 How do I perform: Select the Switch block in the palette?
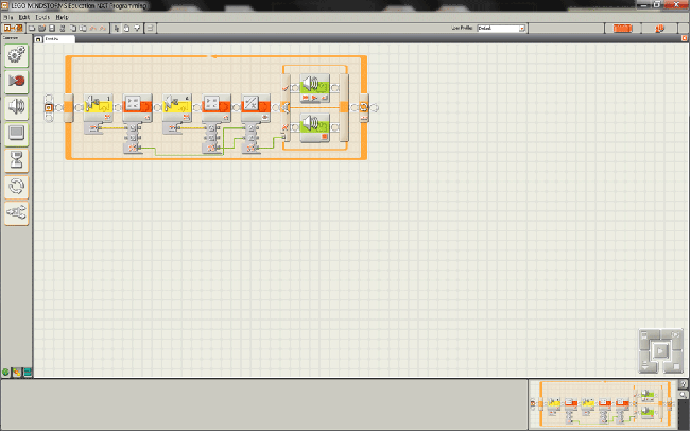17,211
